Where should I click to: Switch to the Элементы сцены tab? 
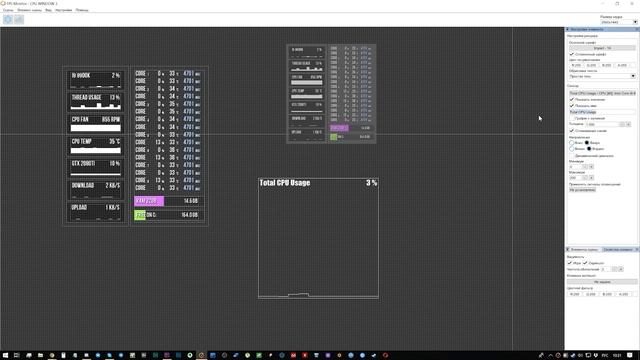pyautogui.click(x=584, y=249)
